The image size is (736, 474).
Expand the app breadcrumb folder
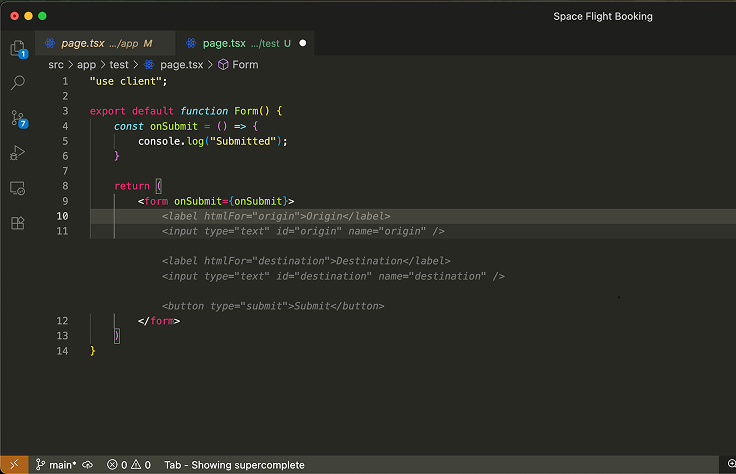point(87,64)
